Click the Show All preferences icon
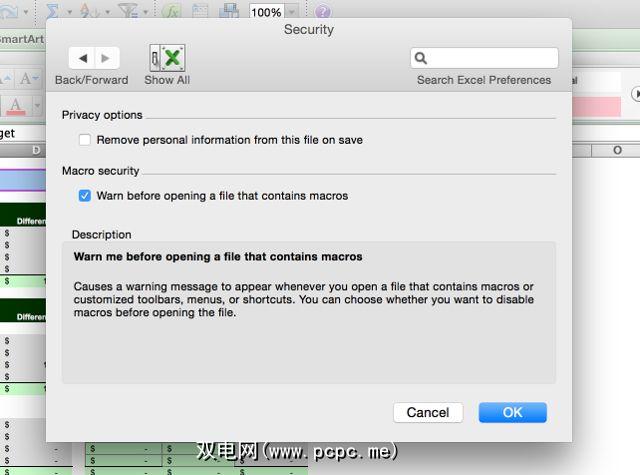 coord(167,58)
